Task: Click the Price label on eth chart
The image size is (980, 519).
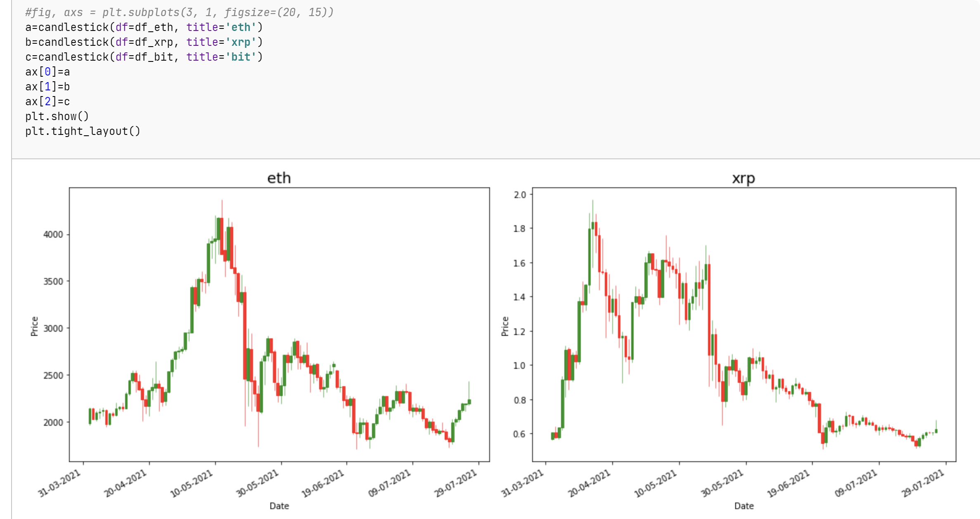Action: (35, 326)
